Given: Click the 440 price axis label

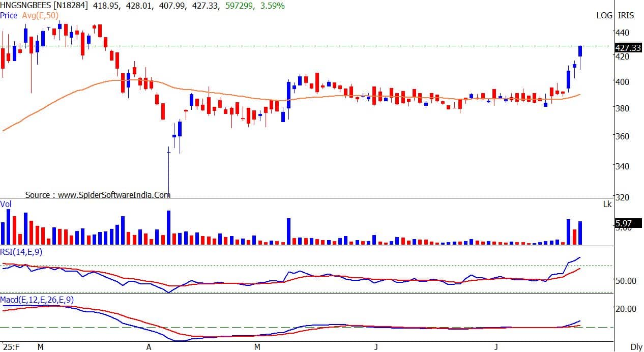Looking at the screenshot, I should (623, 33).
